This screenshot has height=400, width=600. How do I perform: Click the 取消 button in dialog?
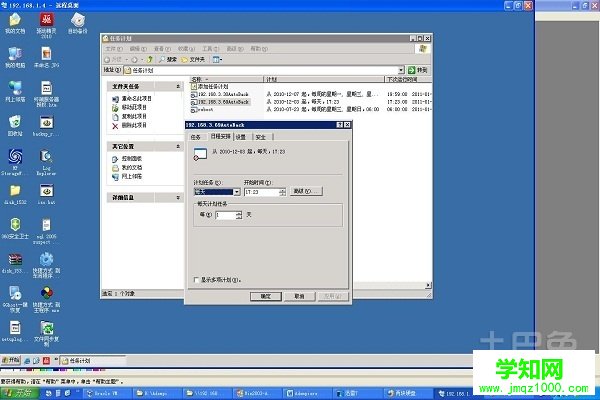pos(299,296)
